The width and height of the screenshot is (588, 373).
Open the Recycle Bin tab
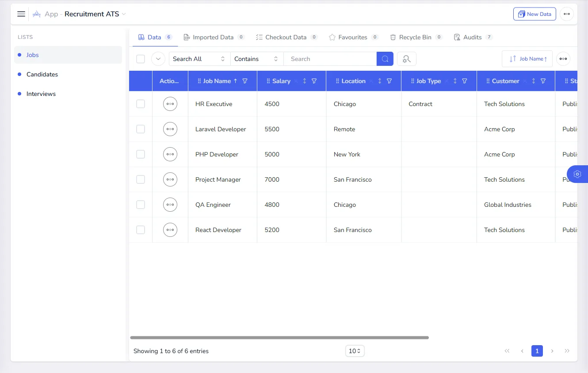pos(416,37)
